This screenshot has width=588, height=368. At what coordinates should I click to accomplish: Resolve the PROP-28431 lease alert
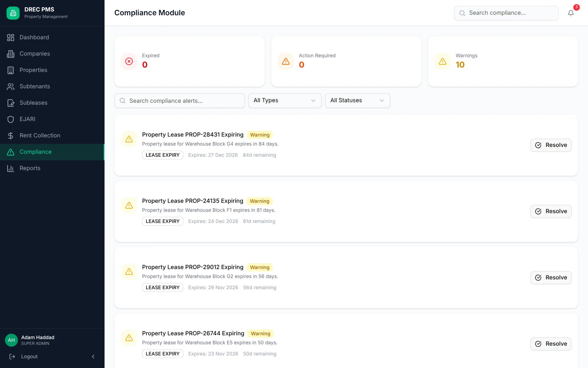pos(551,145)
